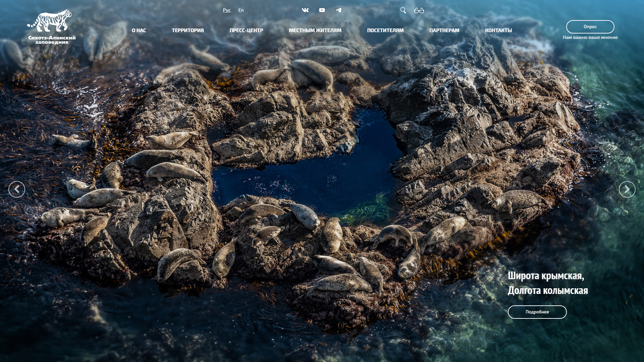Expand the МЕСТНЫМ ЖИТЕЛЯМ menu
644x362 pixels.
coord(315,31)
